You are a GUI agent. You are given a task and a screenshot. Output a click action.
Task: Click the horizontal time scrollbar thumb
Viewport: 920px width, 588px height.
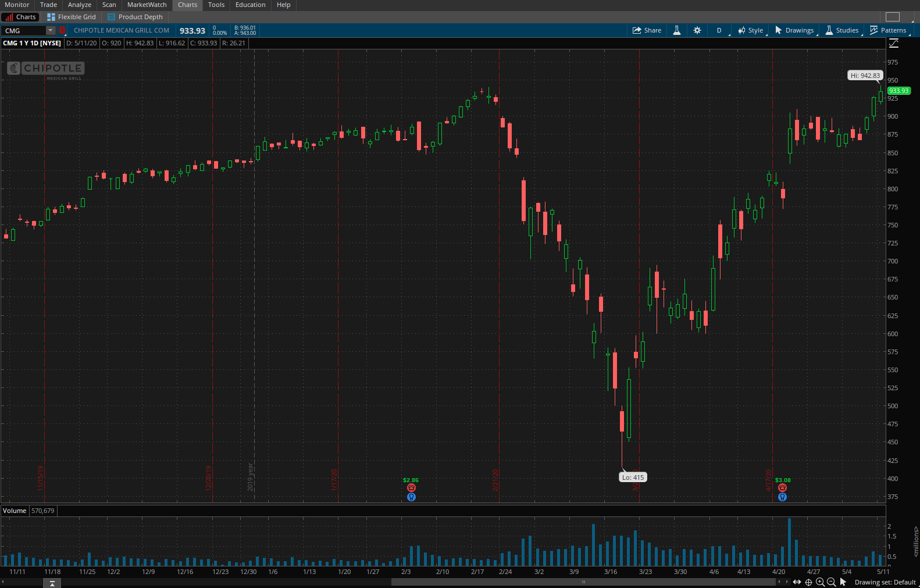pyautogui.click(x=583, y=582)
